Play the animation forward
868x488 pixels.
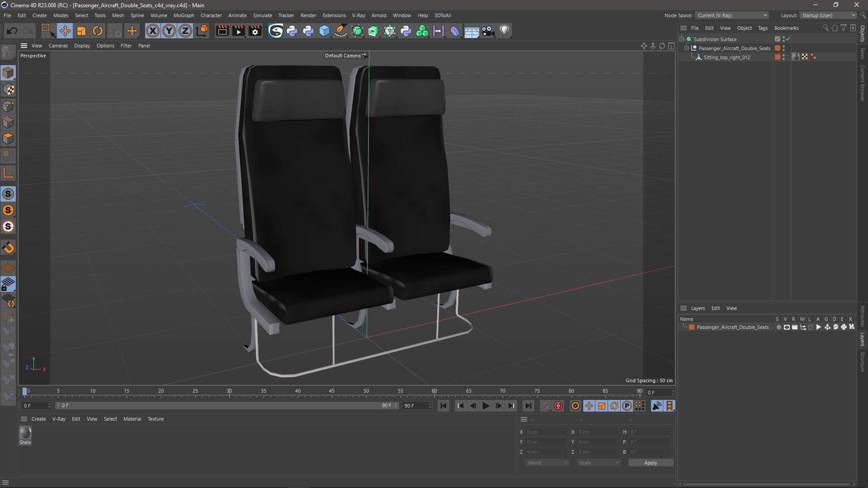(x=486, y=406)
